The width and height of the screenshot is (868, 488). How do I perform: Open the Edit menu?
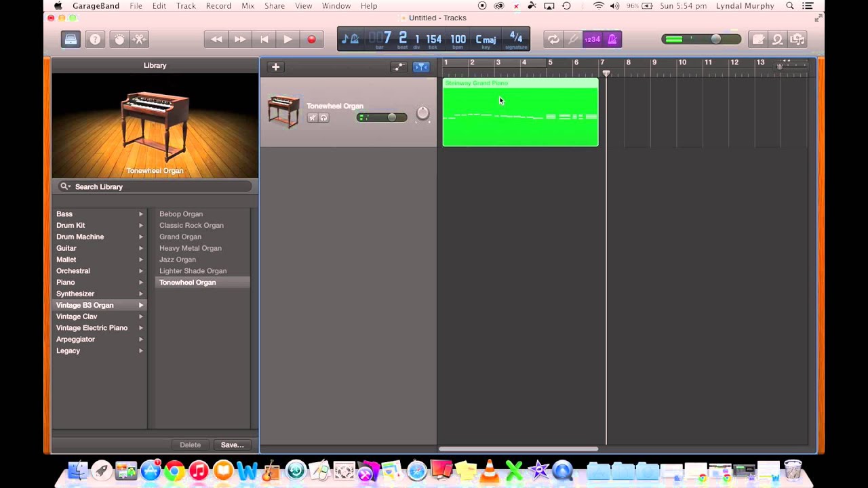pyautogui.click(x=159, y=6)
